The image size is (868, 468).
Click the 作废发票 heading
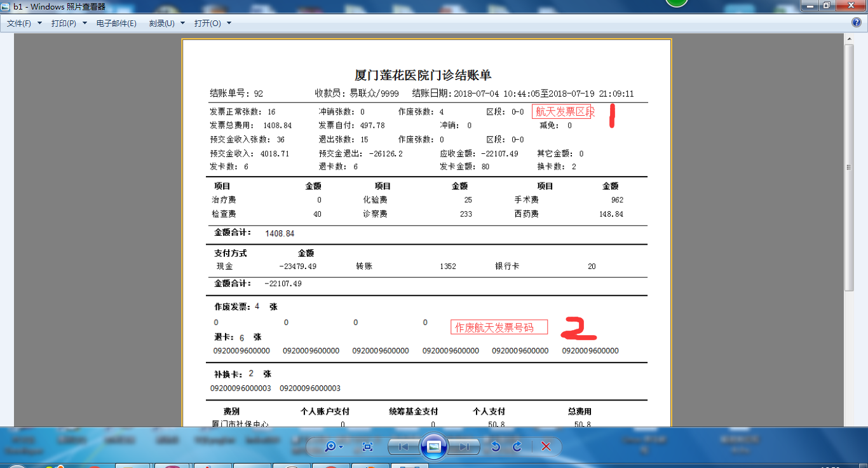[x=233, y=306]
